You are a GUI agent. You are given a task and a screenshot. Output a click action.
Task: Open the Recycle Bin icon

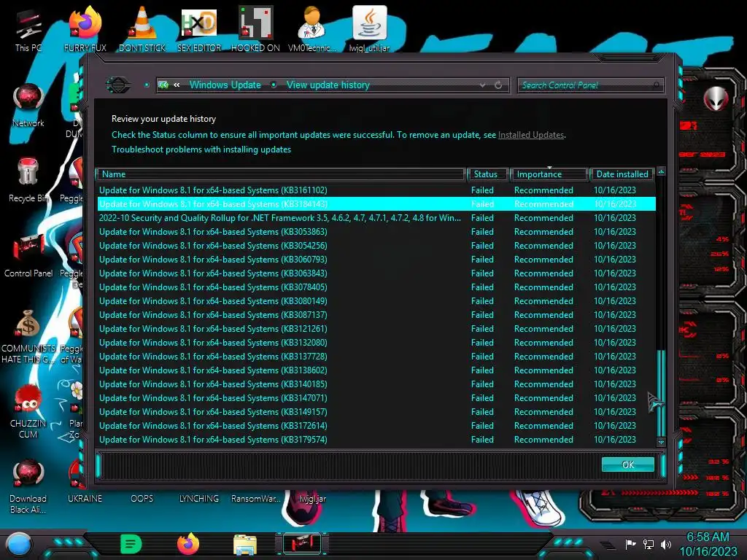pos(28,181)
